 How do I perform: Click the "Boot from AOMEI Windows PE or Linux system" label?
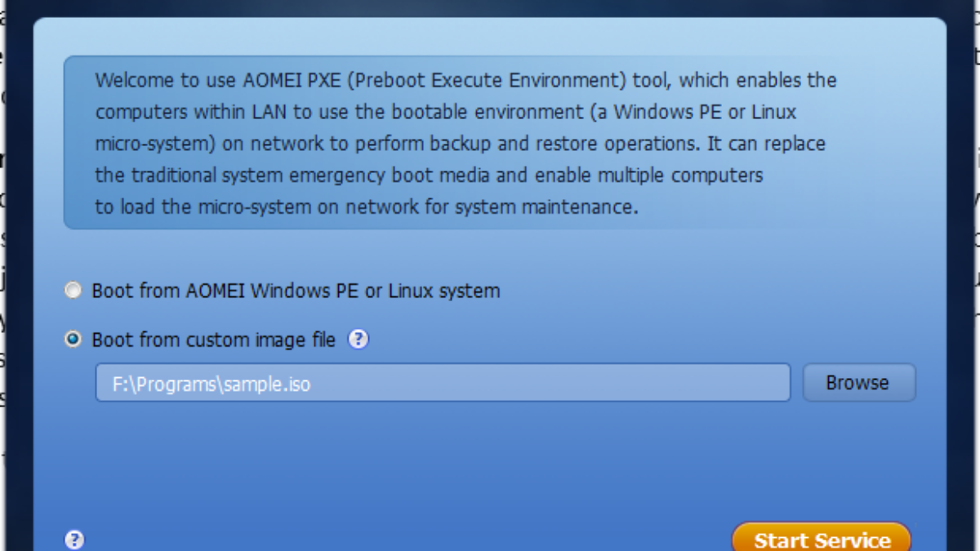click(296, 291)
